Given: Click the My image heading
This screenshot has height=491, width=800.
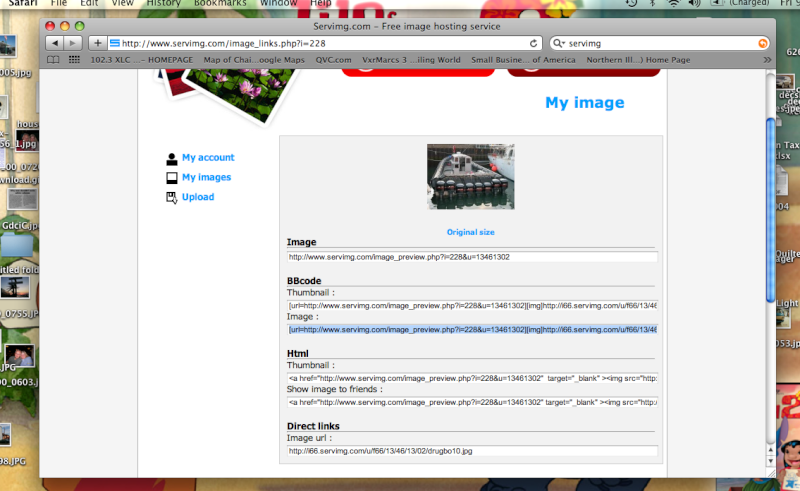Looking at the screenshot, I should pos(585,103).
